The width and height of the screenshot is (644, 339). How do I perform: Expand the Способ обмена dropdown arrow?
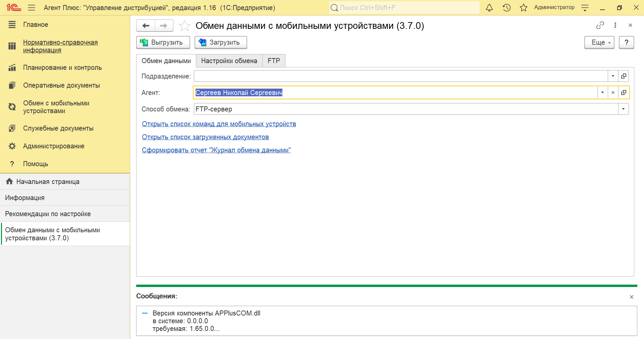tap(623, 109)
